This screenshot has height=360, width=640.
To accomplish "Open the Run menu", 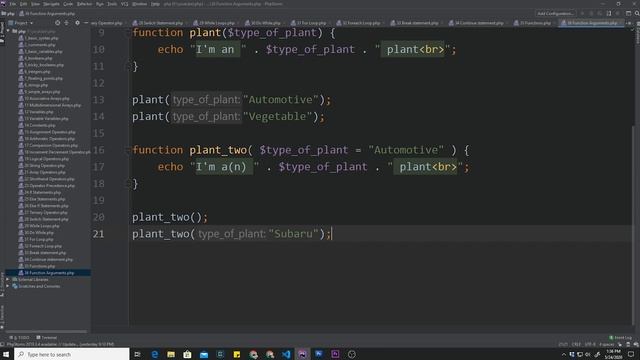I will point(100,4).
